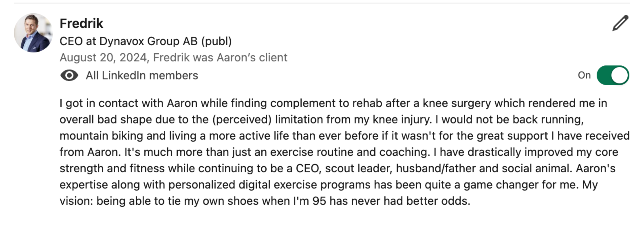The width and height of the screenshot is (644, 226).
Task: Turn off the recommendation visibility switch
Action: [613, 75]
